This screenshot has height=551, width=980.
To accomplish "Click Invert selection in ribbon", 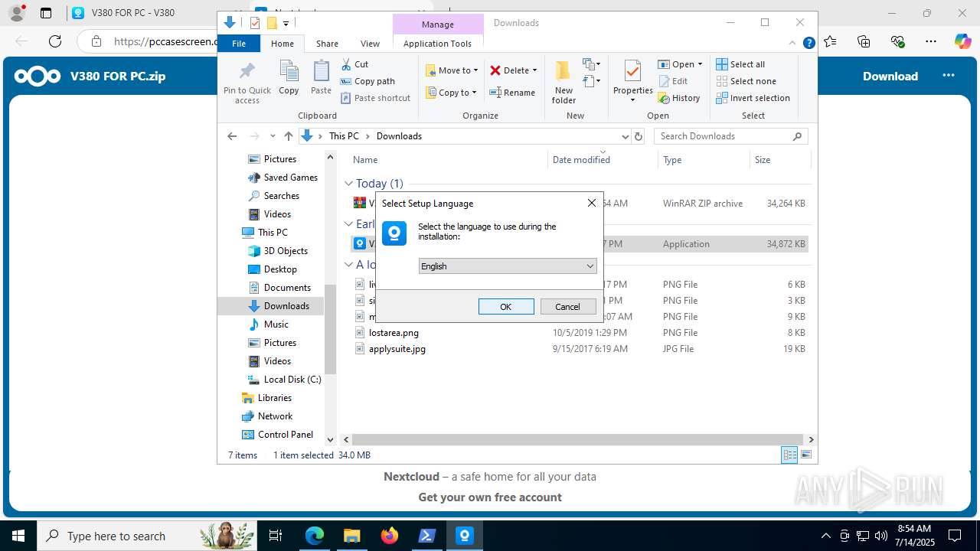I will tap(753, 98).
